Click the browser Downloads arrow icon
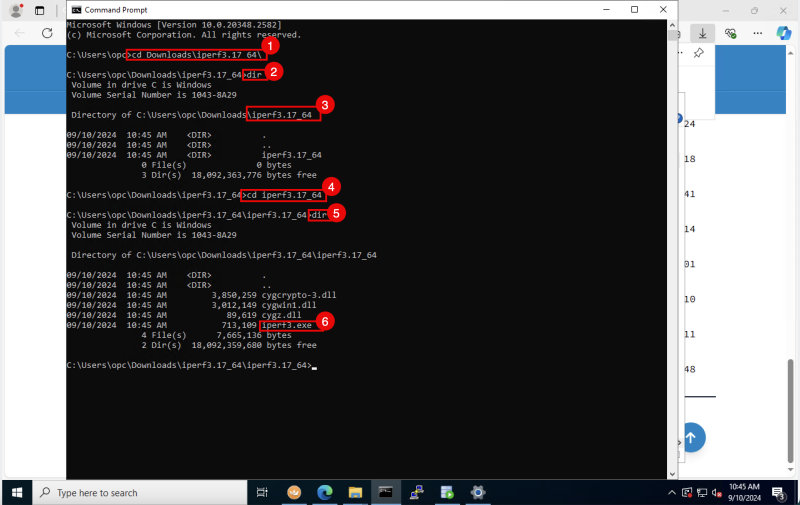Viewport: 800px width, 505px height. pos(703,33)
